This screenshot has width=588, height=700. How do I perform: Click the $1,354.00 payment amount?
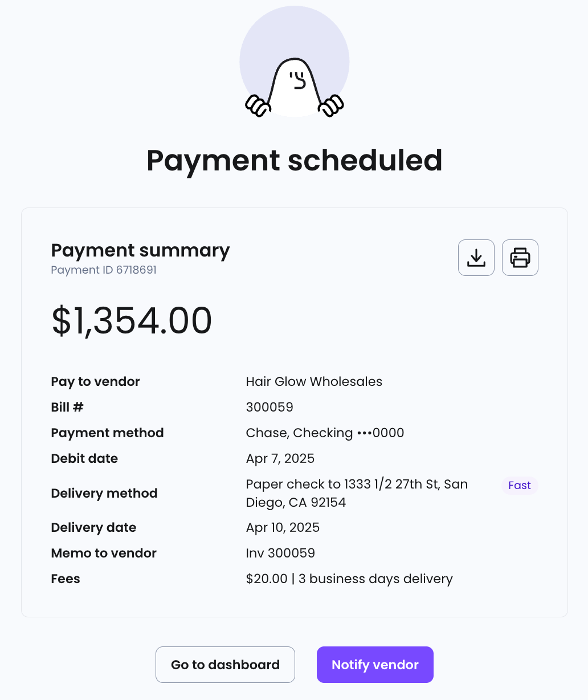pyautogui.click(x=132, y=320)
